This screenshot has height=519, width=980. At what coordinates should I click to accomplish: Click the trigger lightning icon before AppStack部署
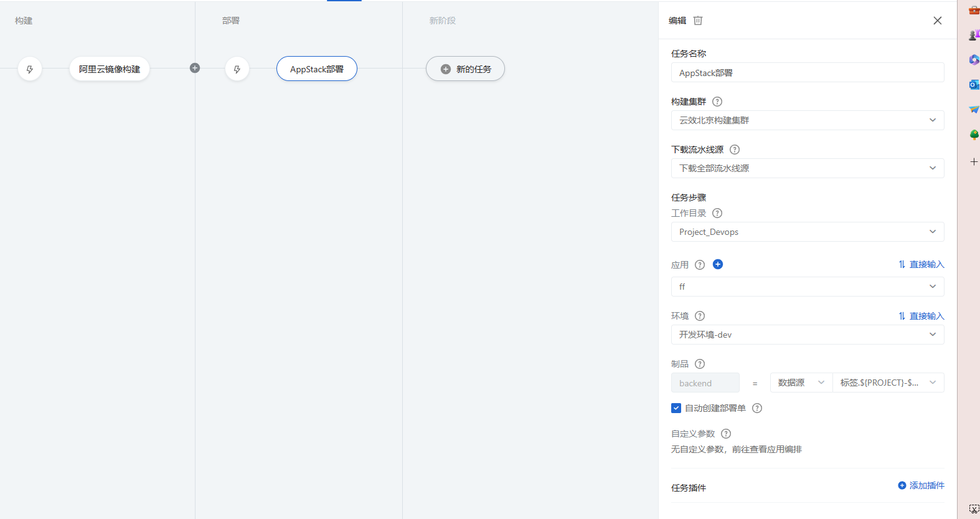(237, 69)
